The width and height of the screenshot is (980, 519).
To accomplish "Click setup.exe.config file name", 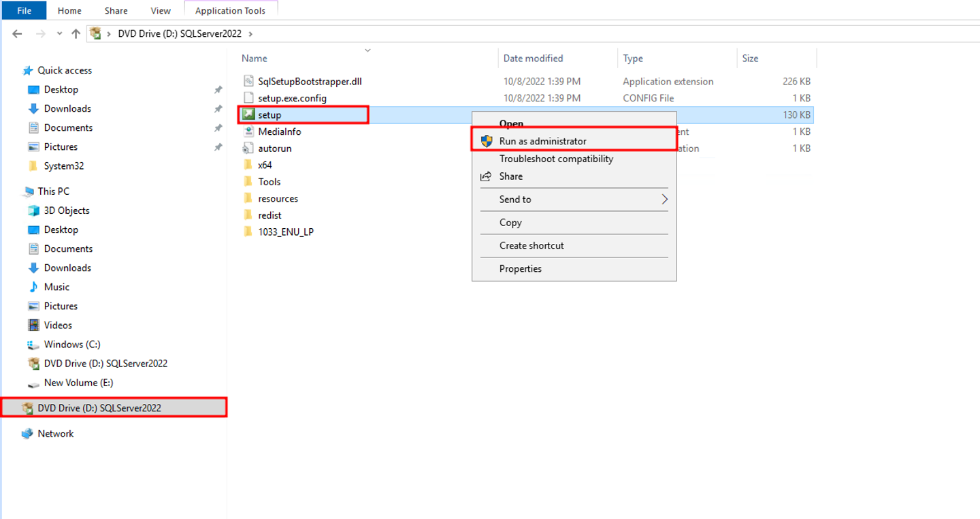I will [x=292, y=98].
